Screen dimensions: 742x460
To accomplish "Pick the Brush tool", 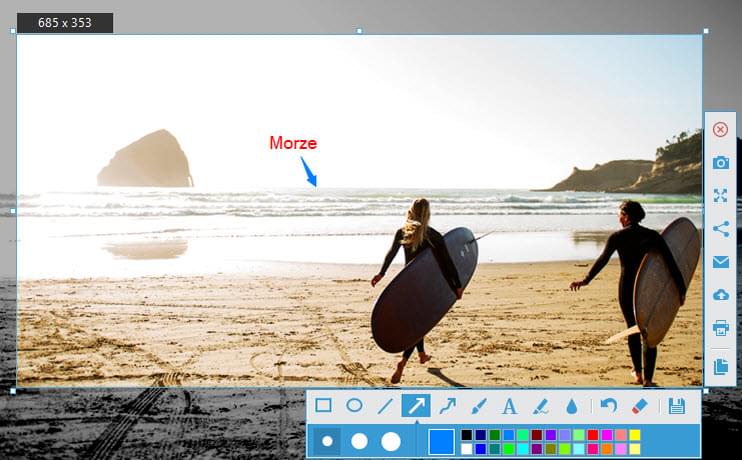I will (x=478, y=406).
